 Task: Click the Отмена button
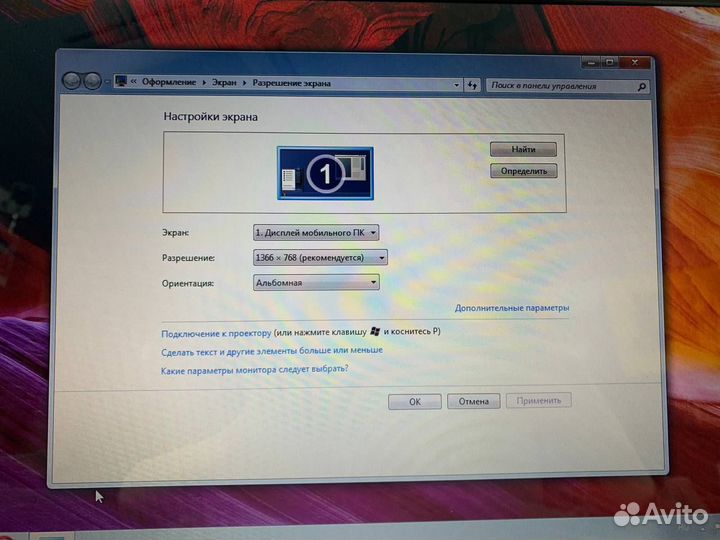(473, 401)
